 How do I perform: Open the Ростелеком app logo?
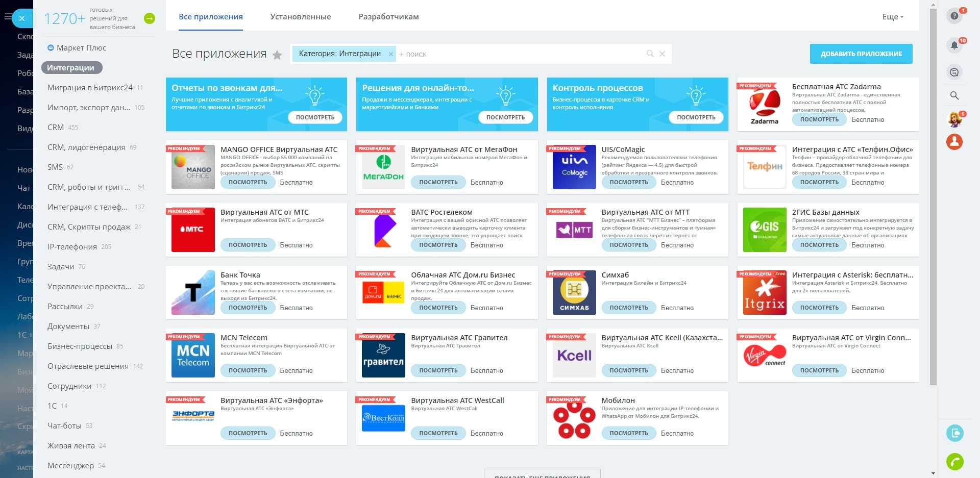click(x=383, y=230)
